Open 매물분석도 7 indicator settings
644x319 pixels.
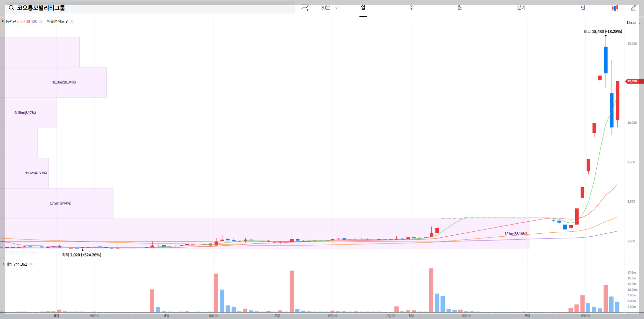point(57,22)
